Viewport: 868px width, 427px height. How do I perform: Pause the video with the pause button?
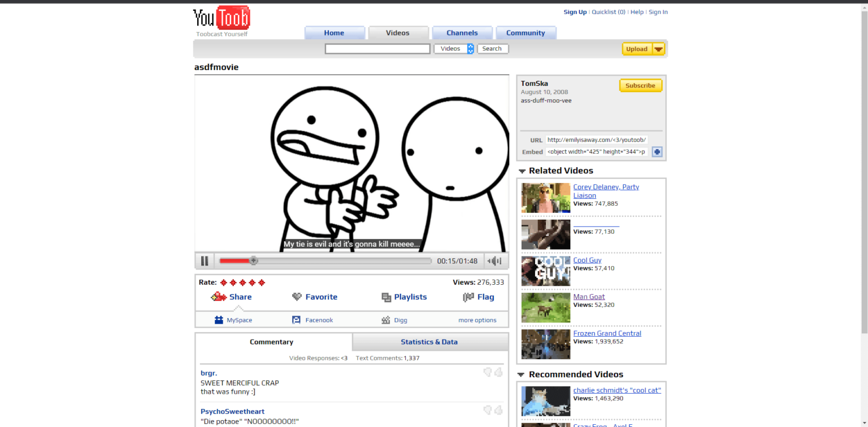[205, 261]
